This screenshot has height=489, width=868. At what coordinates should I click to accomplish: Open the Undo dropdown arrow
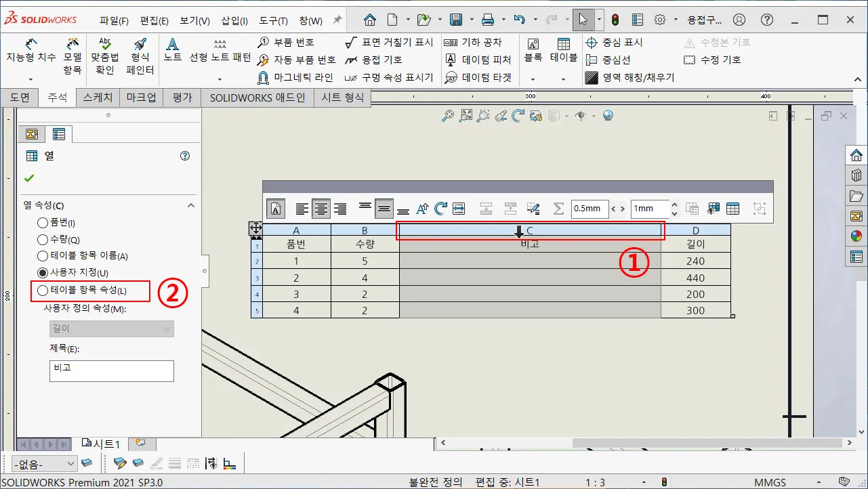[535, 19]
